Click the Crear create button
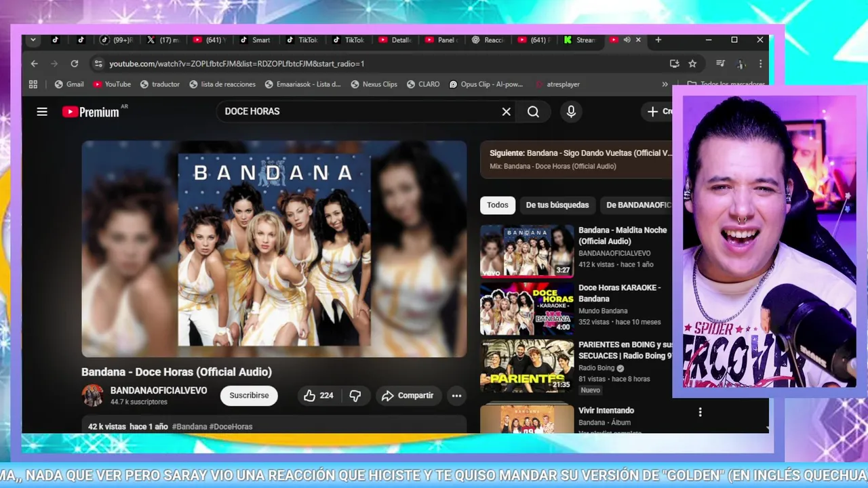The image size is (868, 488). tap(658, 112)
